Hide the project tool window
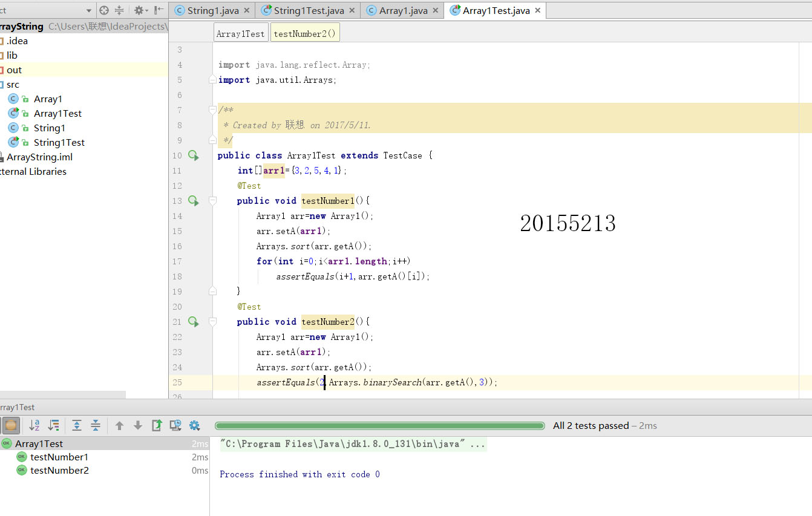This screenshot has height=516, width=812. coord(159,10)
